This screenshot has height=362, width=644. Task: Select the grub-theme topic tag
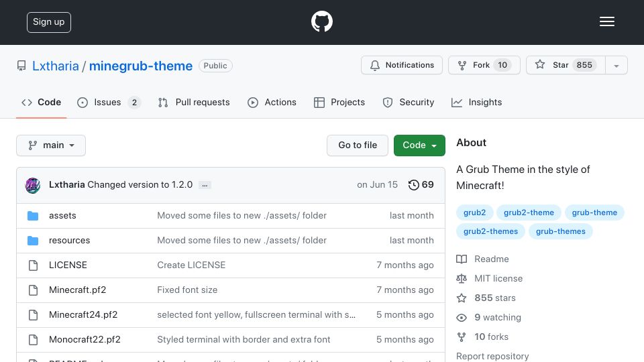coord(594,213)
